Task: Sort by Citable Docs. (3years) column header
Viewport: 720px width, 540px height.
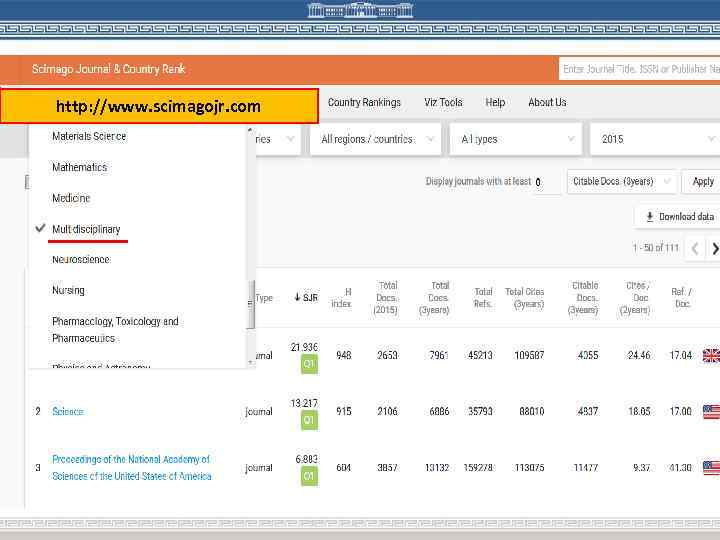Action: pyautogui.click(x=583, y=298)
